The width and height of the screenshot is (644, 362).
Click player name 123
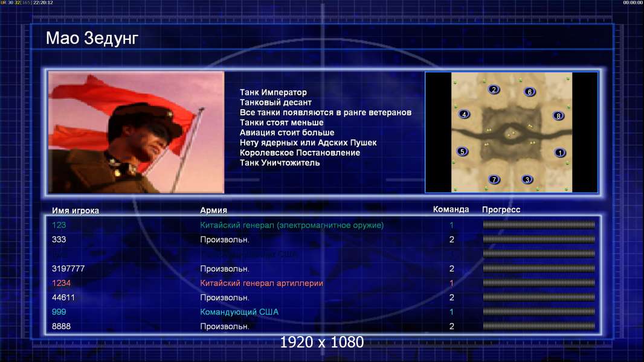(59, 225)
